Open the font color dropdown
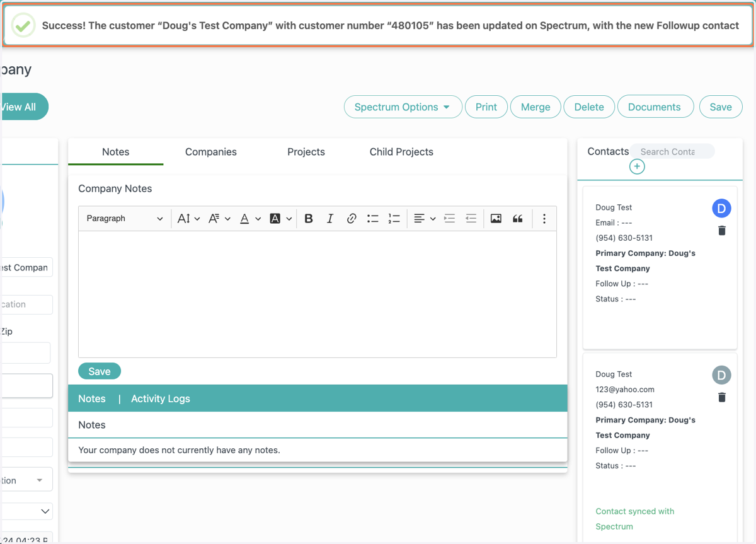The image size is (756, 544). 250,219
